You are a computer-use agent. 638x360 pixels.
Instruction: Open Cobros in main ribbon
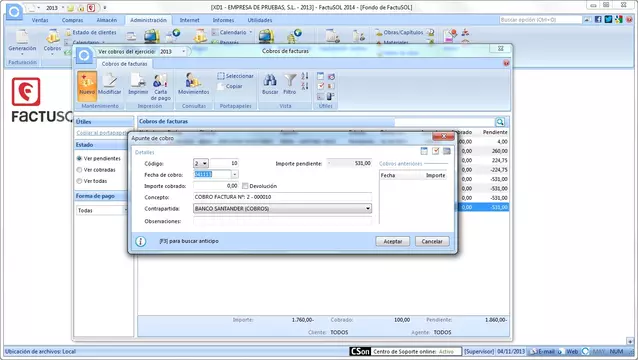52,41
